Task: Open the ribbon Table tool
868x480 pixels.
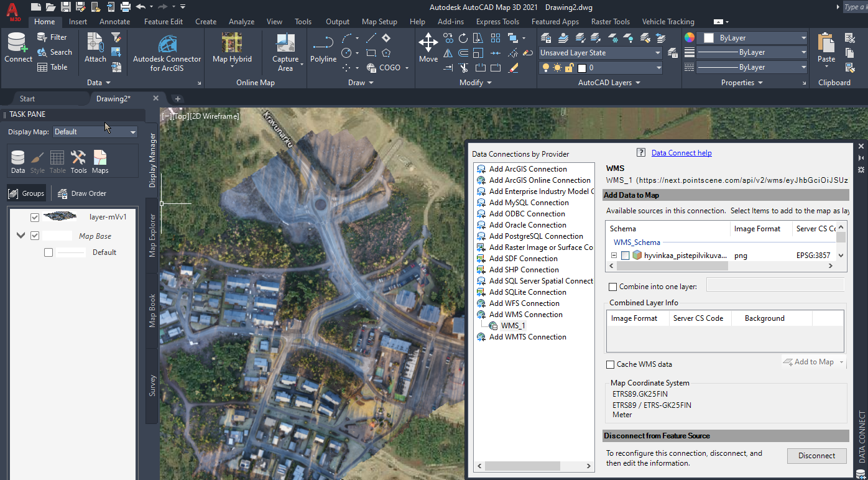Action: (x=52, y=67)
